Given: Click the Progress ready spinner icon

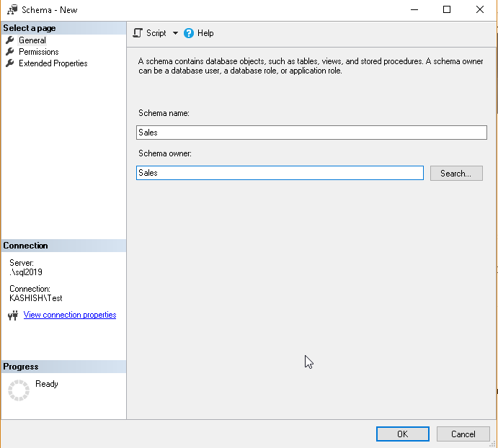Looking at the screenshot, I should pos(18,390).
